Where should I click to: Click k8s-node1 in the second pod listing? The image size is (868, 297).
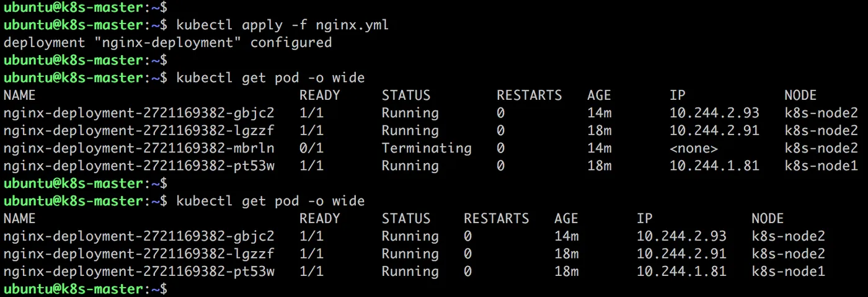click(x=788, y=272)
